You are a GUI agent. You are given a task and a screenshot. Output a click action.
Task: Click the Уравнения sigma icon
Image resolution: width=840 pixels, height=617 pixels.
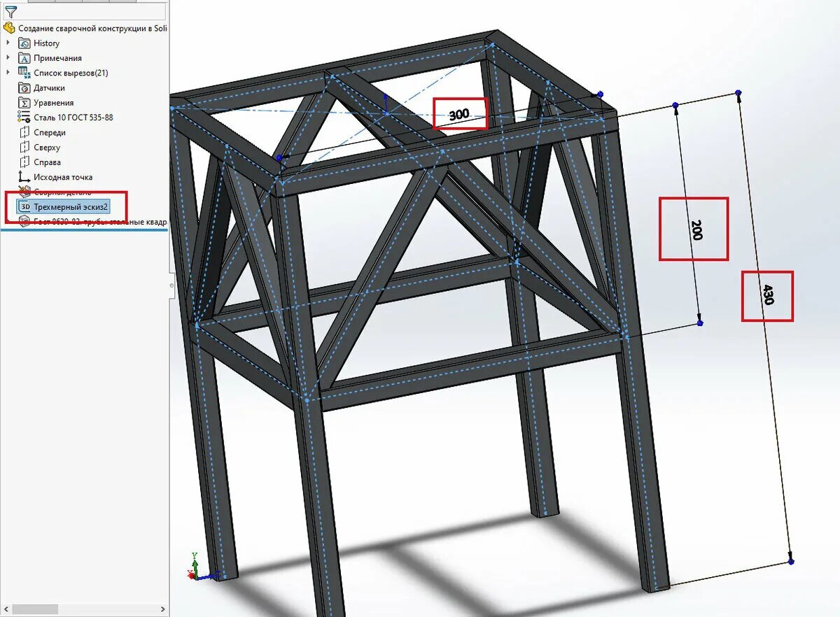pos(24,103)
